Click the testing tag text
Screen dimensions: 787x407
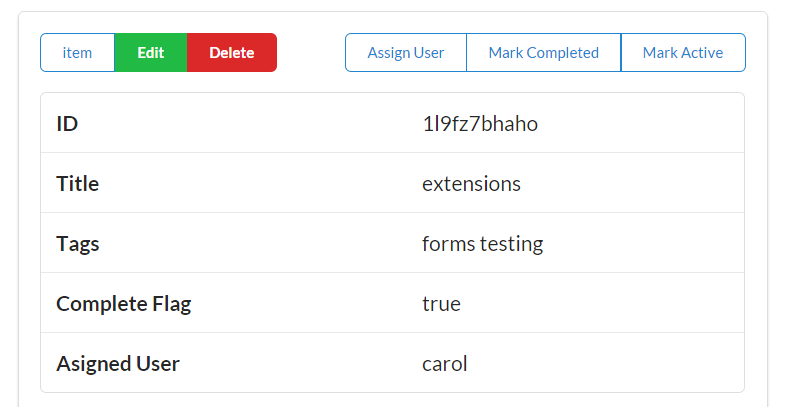[510, 244]
